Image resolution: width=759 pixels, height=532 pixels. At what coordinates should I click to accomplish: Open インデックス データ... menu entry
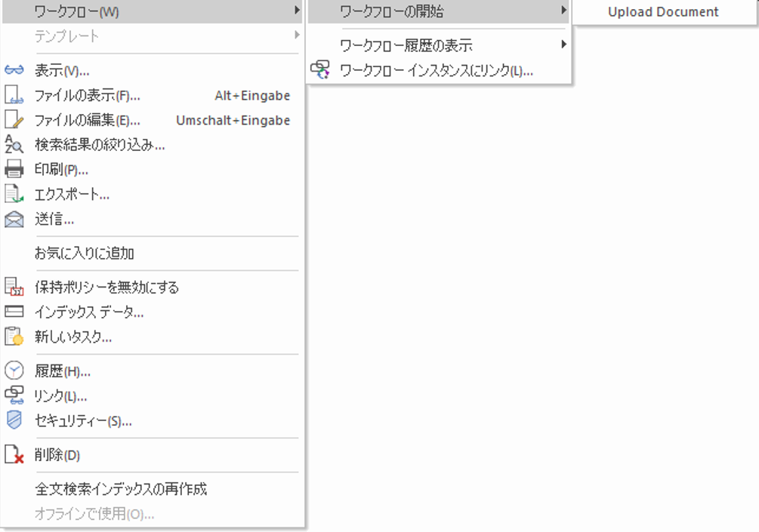(x=153, y=312)
